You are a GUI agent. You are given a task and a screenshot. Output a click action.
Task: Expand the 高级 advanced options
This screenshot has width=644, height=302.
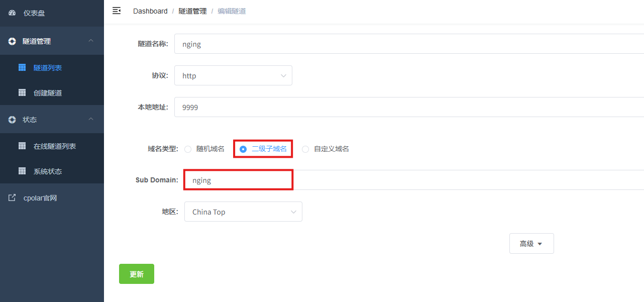pos(531,244)
